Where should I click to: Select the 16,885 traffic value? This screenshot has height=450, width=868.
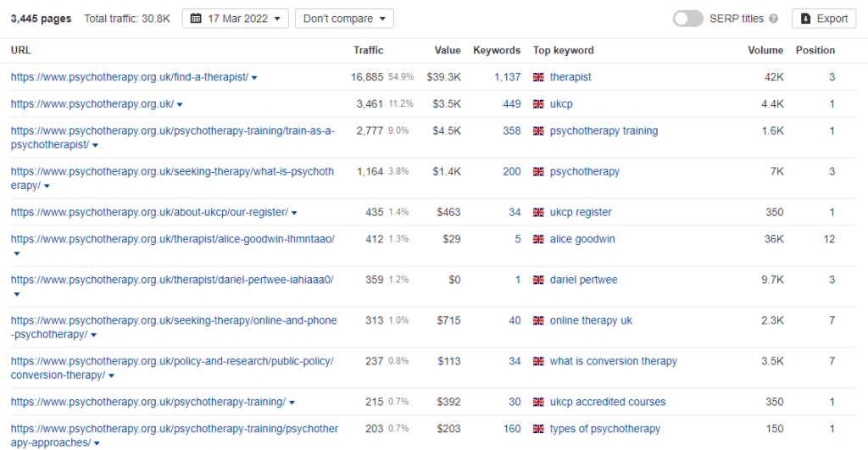click(367, 77)
